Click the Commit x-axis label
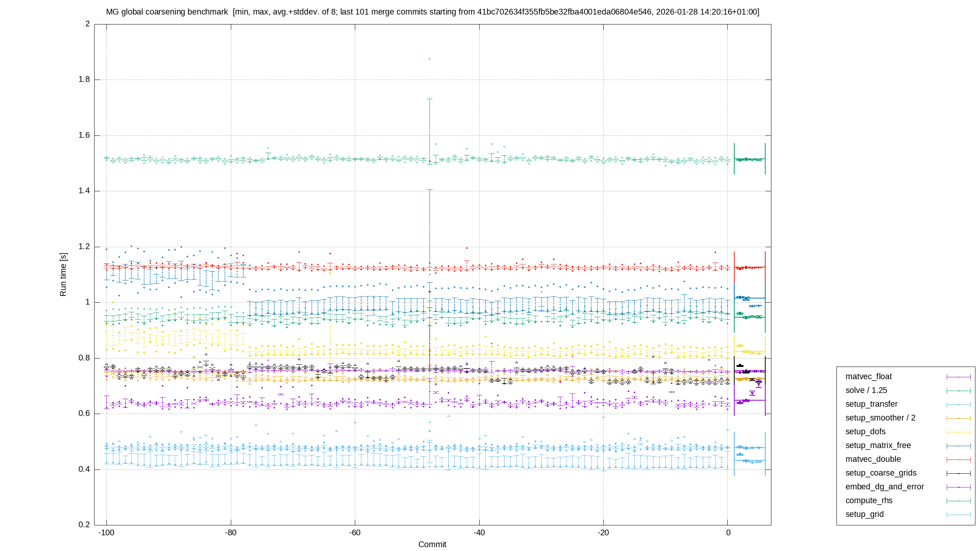The height and width of the screenshot is (551, 980). pyautogui.click(x=432, y=544)
